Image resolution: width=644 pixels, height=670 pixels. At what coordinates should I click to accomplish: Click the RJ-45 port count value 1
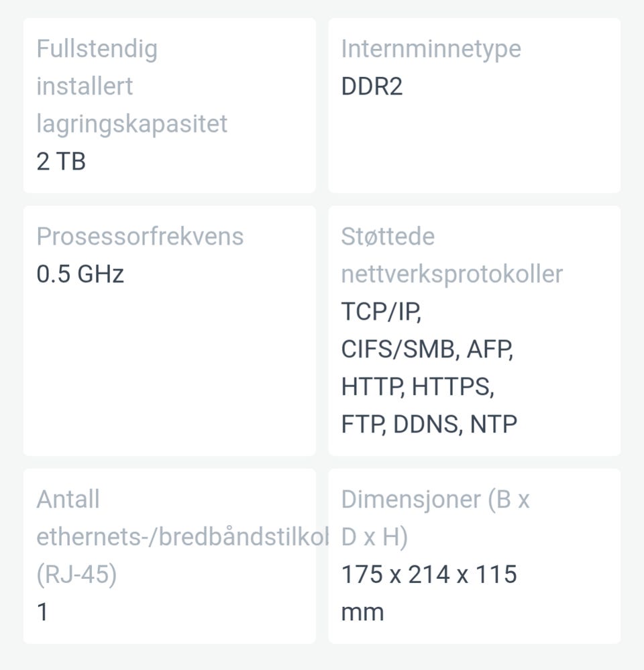42,612
